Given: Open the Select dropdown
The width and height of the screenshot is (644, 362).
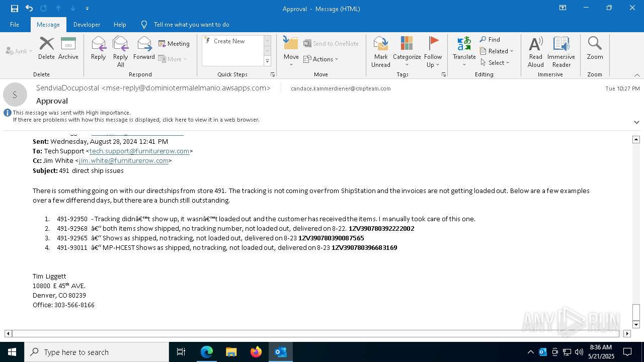Looking at the screenshot, I should coord(495,62).
